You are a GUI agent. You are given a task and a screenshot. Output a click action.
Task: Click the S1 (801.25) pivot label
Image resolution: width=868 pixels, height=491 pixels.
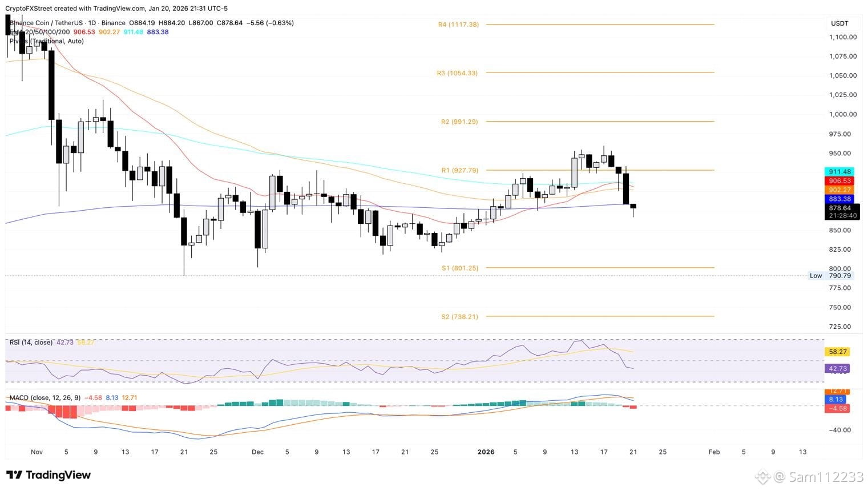[460, 268]
